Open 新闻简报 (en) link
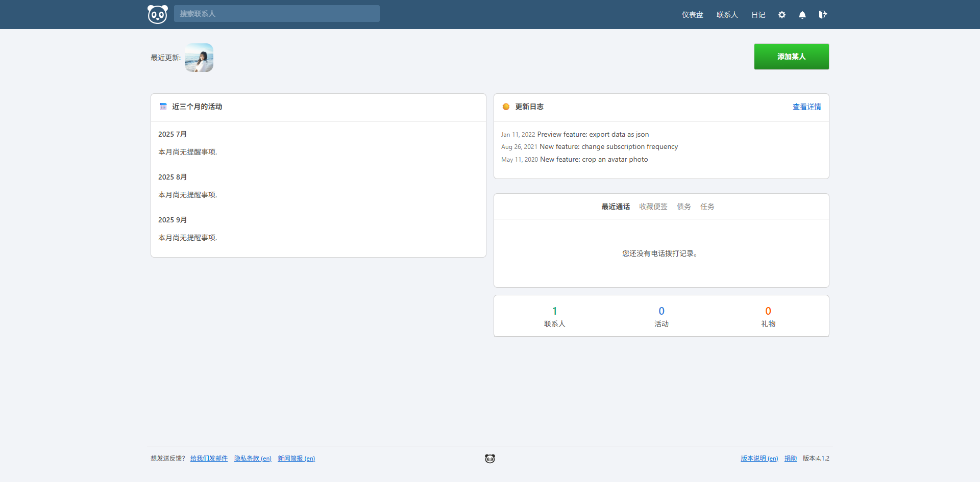The image size is (980, 482). coord(297,459)
